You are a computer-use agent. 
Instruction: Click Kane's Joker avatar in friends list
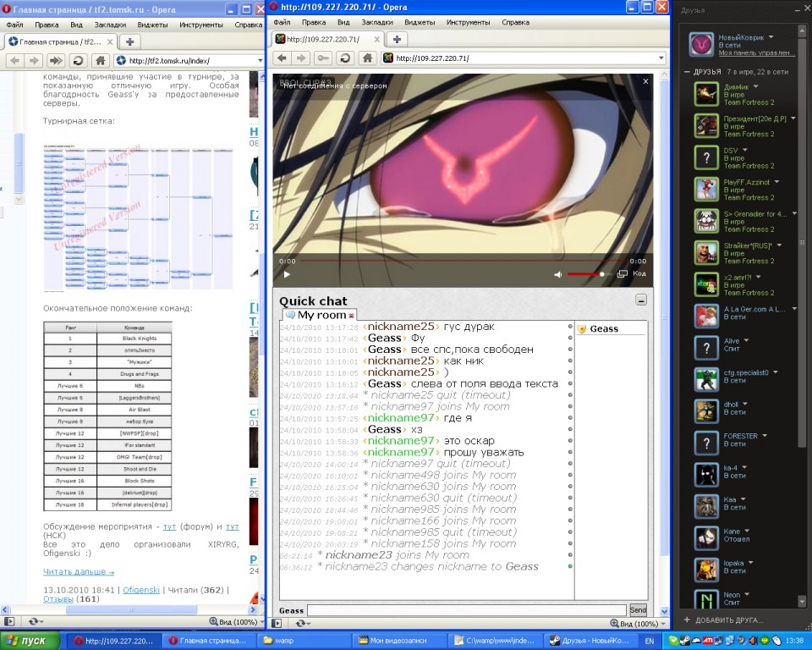point(706,538)
